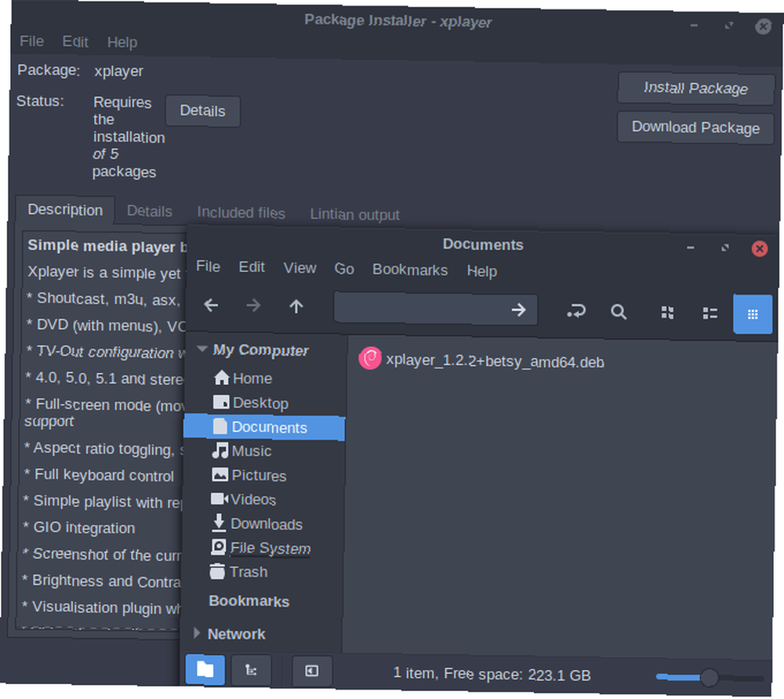This screenshot has height=699, width=784.
Task: Open Documents window Edit menu
Action: (x=252, y=267)
